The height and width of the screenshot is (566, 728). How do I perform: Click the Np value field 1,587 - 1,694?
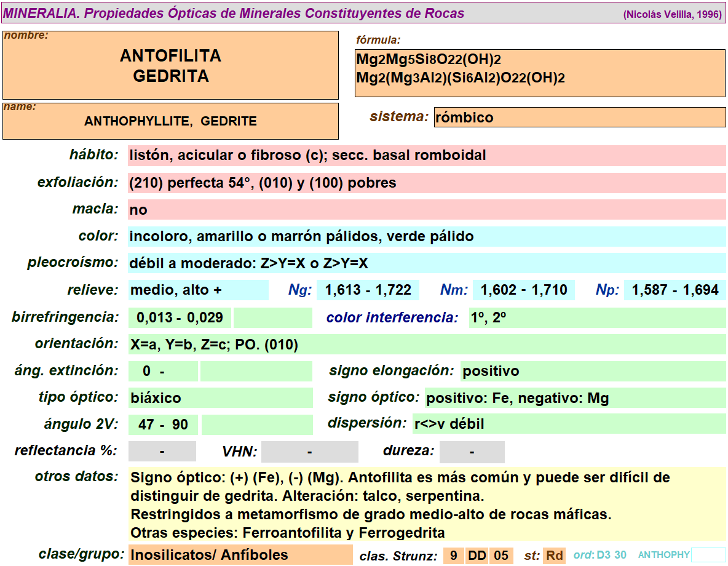point(675,290)
